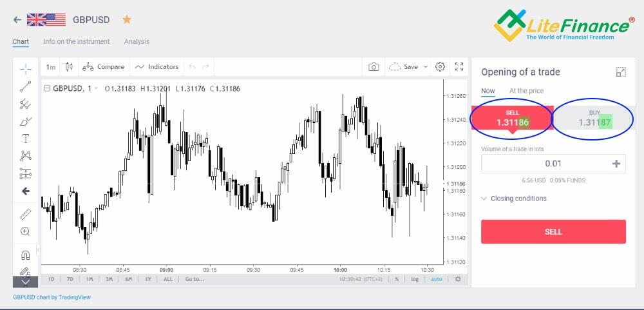Click Compare symbols button
644x310 pixels.
[104, 66]
